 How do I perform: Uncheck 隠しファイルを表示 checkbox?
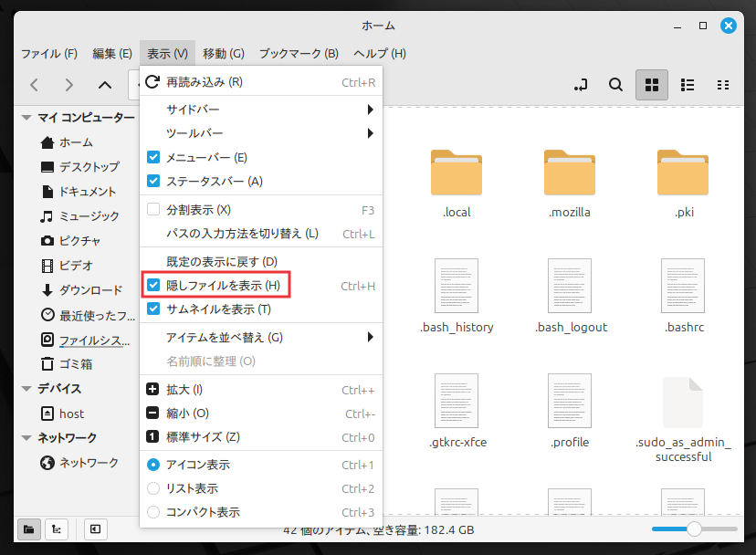tap(153, 286)
